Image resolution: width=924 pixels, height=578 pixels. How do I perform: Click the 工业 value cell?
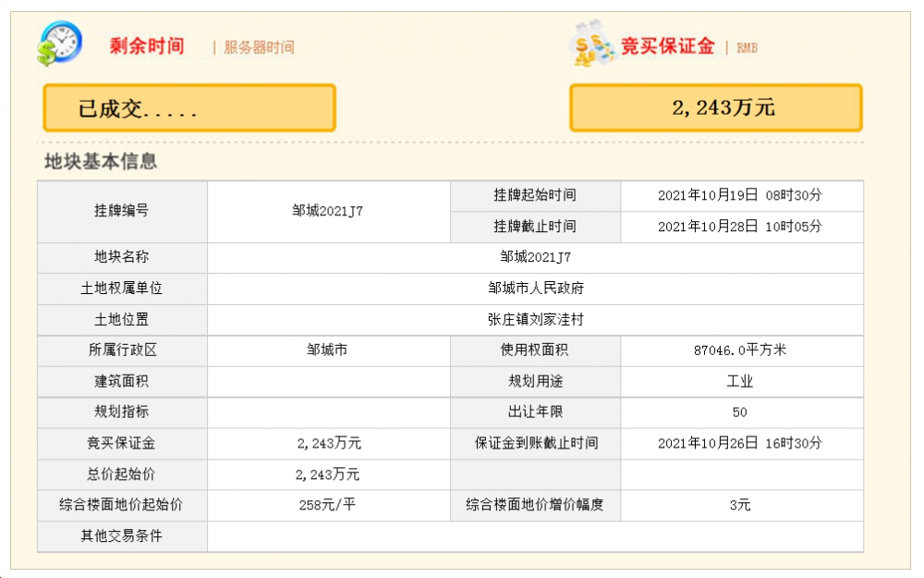[741, 382]
